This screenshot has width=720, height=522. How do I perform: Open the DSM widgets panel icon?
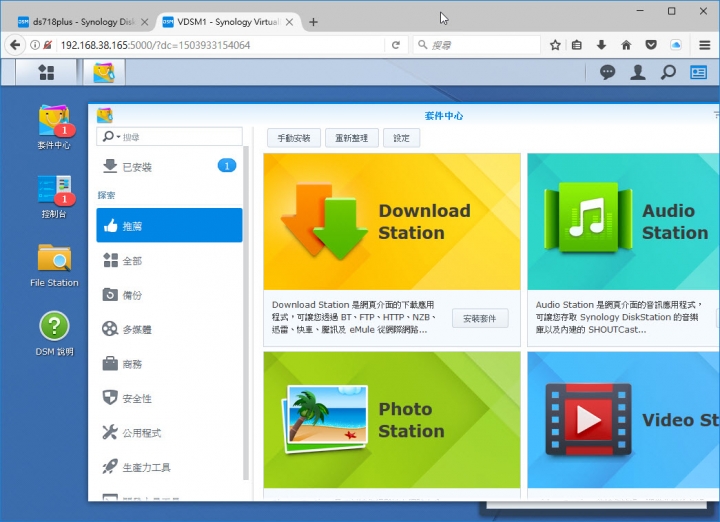pos(698,72)
